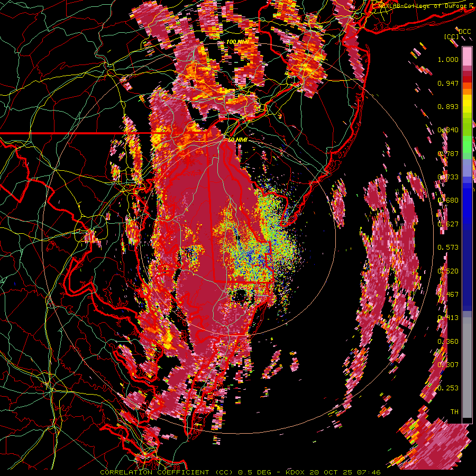Click the '[CC]' units label
The image size is (476, 476).
[x=452, y=36]
